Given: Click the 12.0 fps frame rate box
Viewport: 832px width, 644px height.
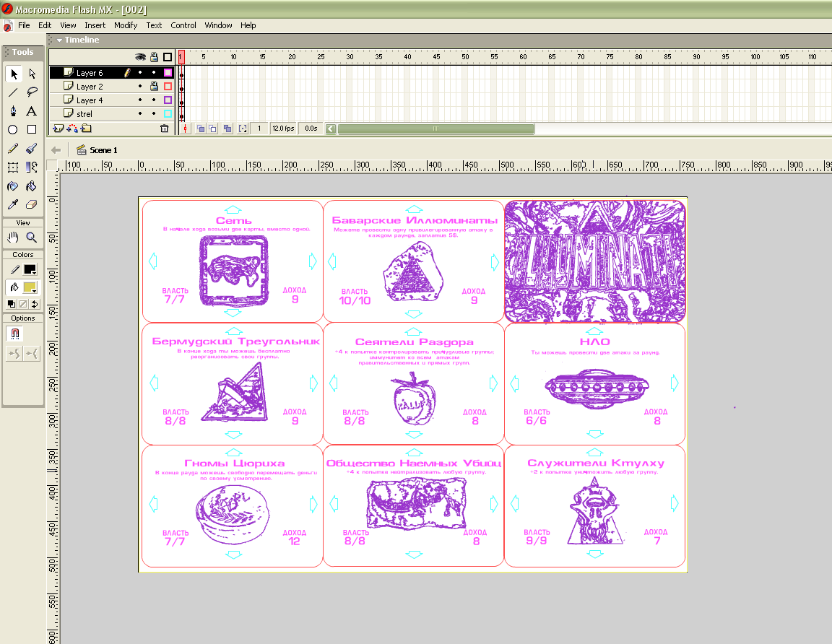Looking at the screenshot, I should pos(283,129).
